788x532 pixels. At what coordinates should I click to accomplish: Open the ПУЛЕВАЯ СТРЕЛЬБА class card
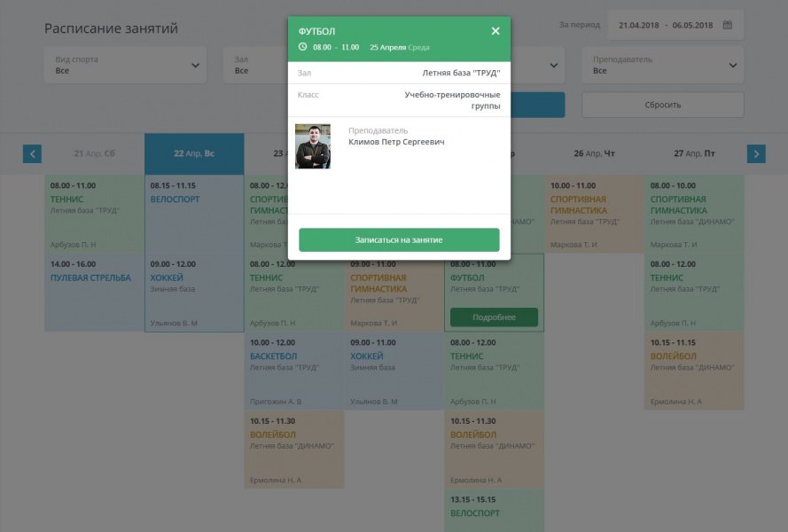coord(94,293)
